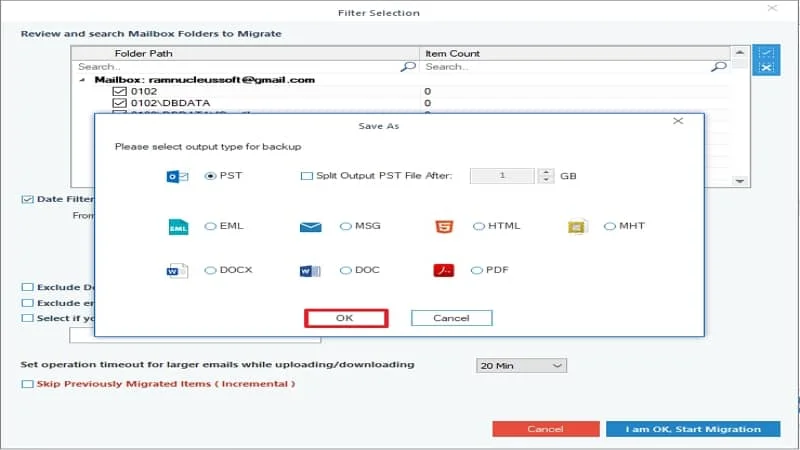Screen dimensions: 800x450
Task: Click the MHT format icon
Action: click(577, 226)
